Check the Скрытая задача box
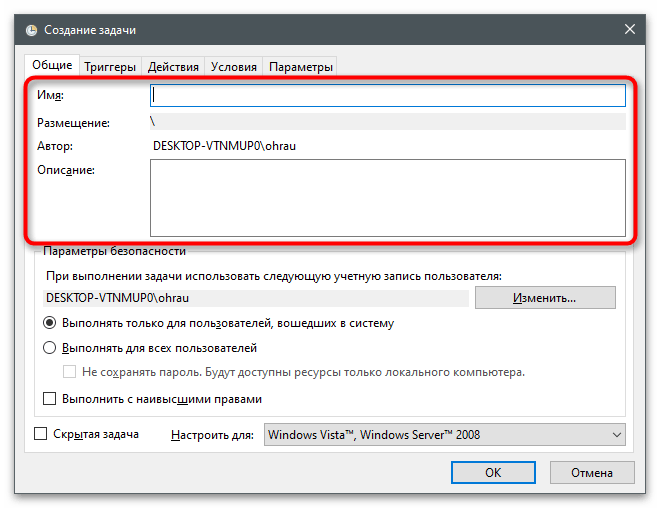The width and height of the screenshot is (660, 508). point(40,434)
